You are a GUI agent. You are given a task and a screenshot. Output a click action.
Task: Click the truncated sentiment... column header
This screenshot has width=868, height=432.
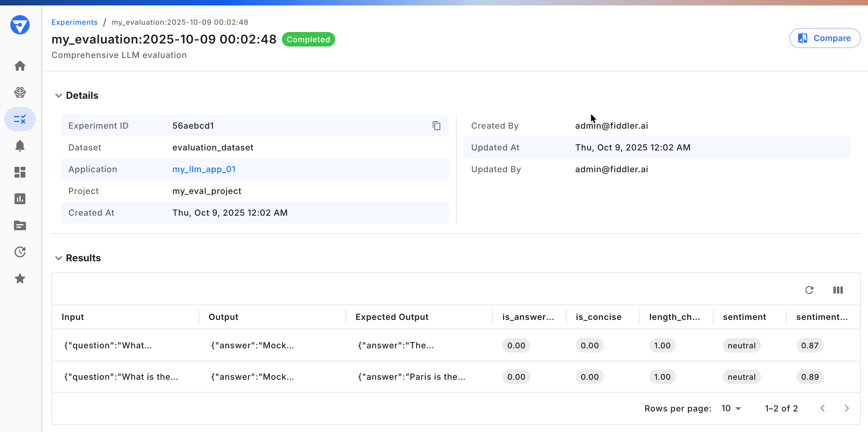(x=822, y=317)
